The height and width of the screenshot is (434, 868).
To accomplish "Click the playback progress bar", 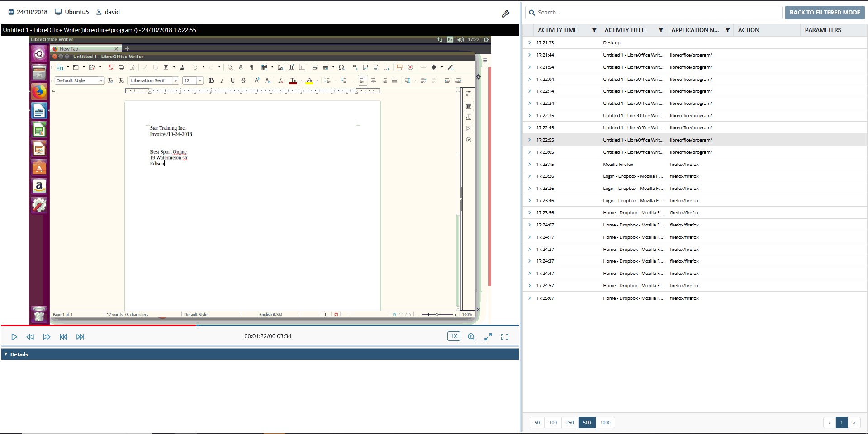I will point(260,325).
